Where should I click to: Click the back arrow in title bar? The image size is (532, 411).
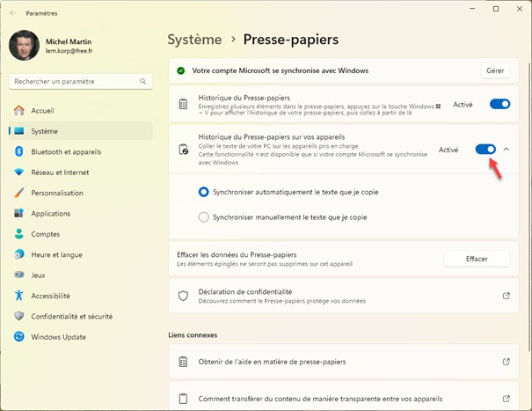(12, 13)
